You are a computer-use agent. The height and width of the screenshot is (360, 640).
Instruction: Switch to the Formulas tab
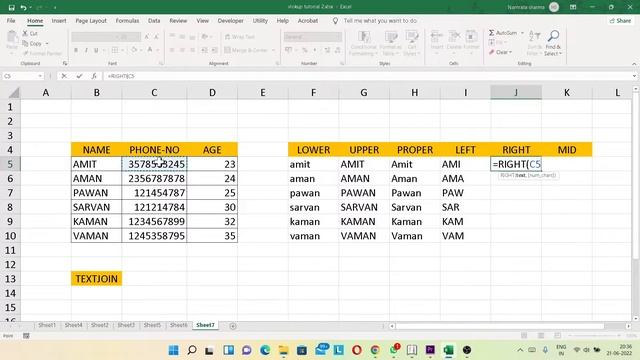tap(127, 20)
